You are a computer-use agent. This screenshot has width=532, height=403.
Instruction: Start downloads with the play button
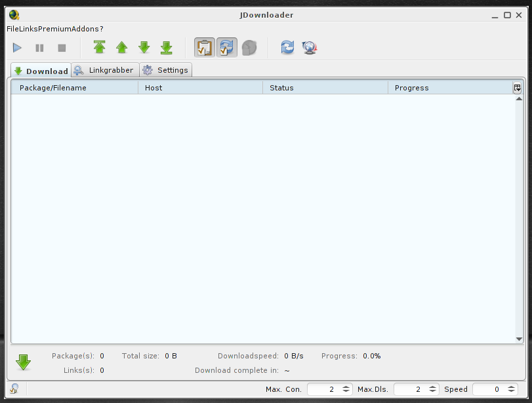tap(17, 48)
